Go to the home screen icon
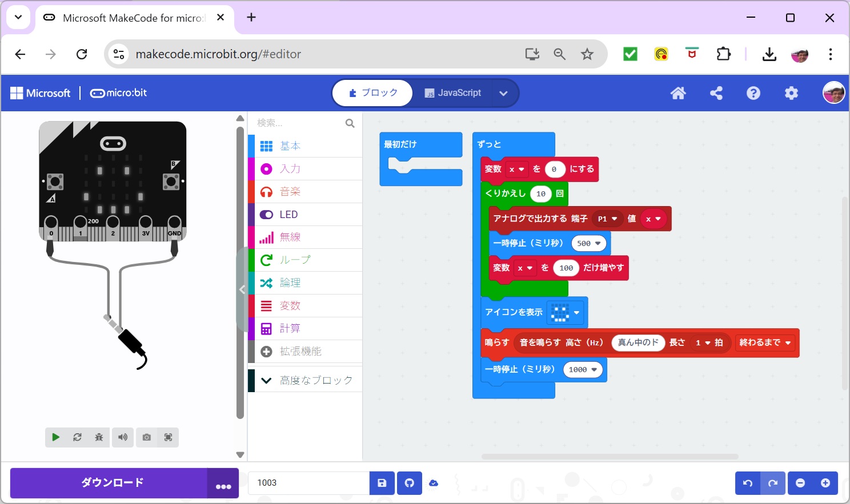850x504 pixels. (678, 93)
